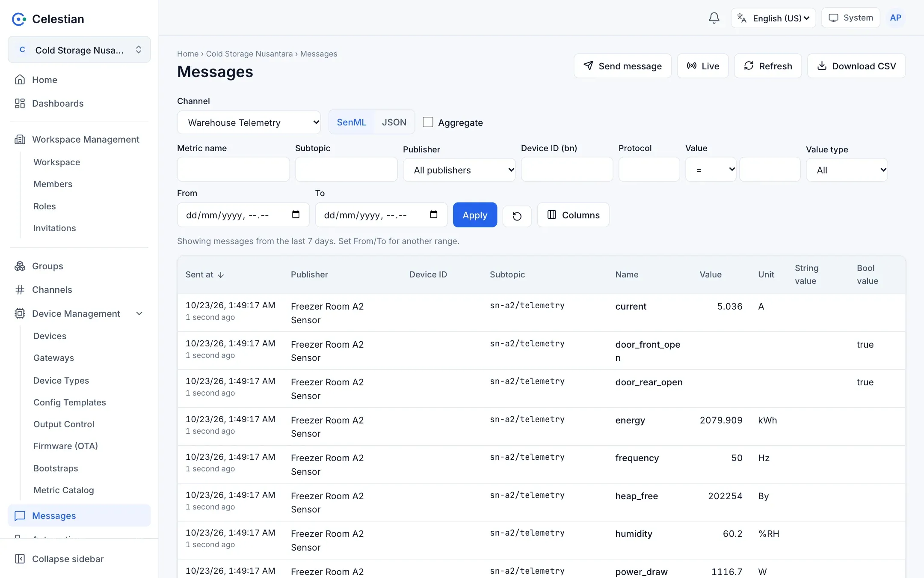Image resolution: width=924 pixels, height=578 pixels.
Task: Click the Apply filter button
Action: [475, 215]
